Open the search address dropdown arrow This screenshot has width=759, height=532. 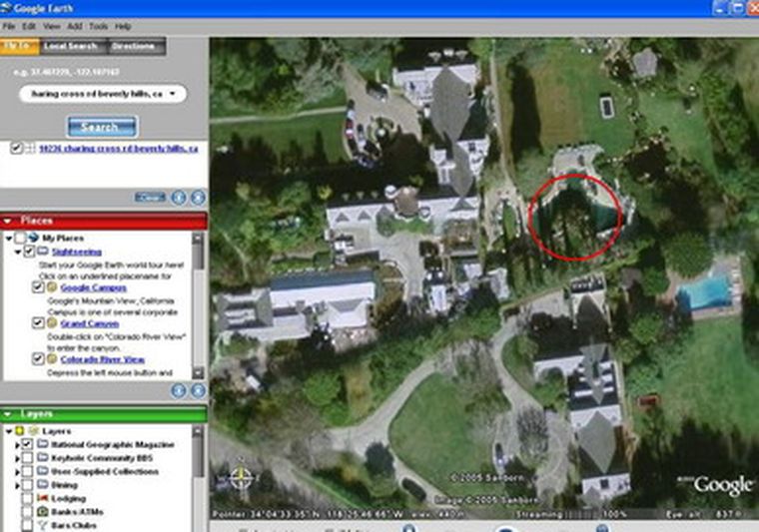(175, 95)
